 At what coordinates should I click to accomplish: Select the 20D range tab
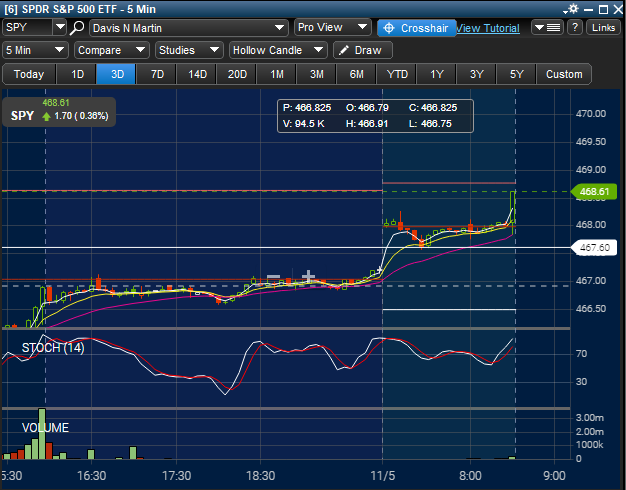(x=237, y=74)
